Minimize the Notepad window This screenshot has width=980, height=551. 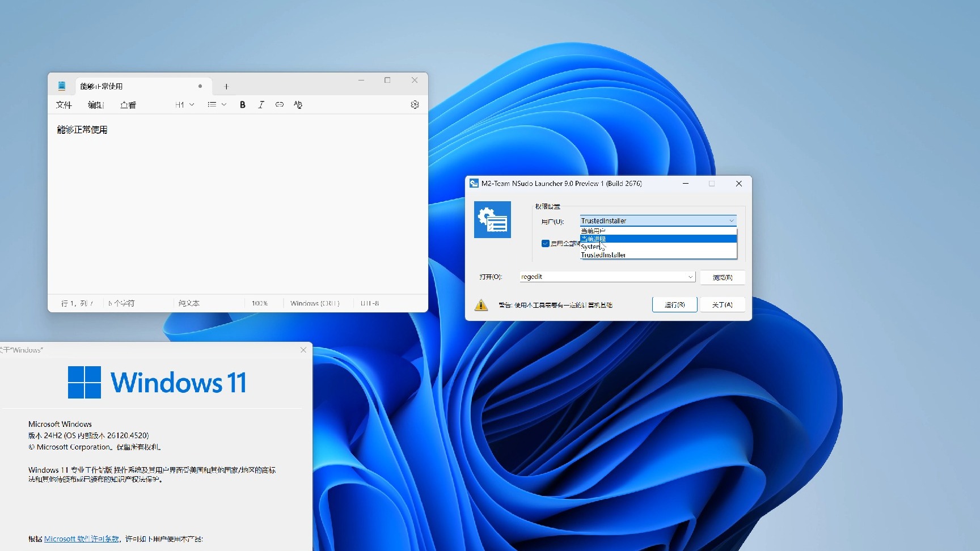[x=361, y=80]
